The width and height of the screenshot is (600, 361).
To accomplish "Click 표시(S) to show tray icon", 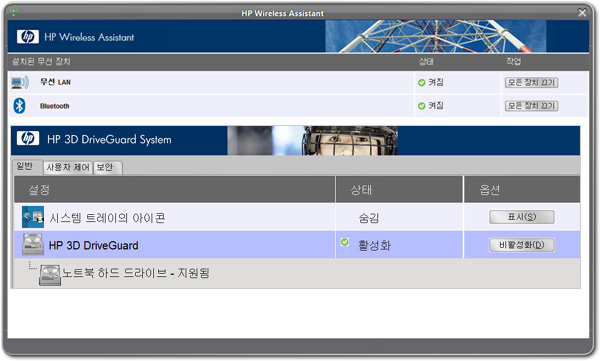I will pos(522,217).
